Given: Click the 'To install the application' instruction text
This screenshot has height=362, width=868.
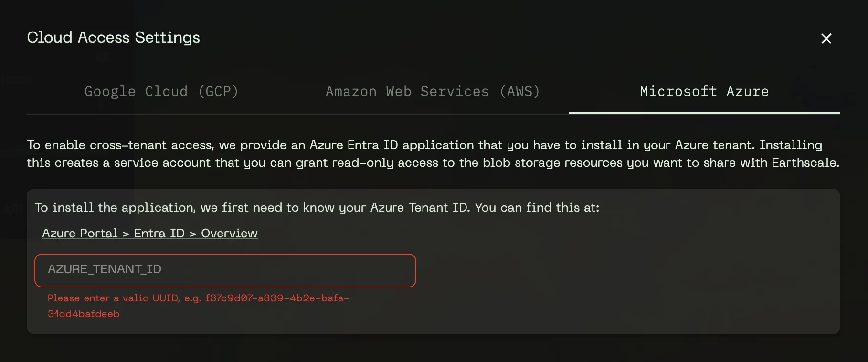Looking at the screenshot, I should pos(317,208).
